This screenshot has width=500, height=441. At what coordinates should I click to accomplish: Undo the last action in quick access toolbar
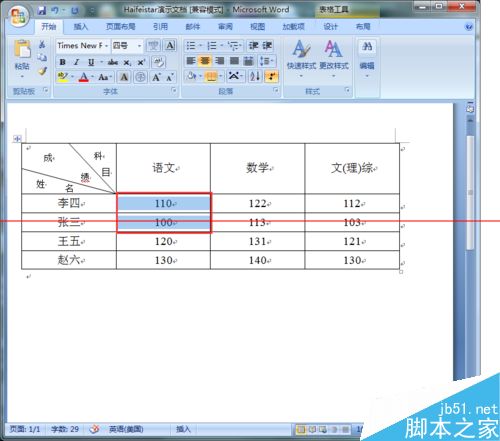[x=55, y=10]
